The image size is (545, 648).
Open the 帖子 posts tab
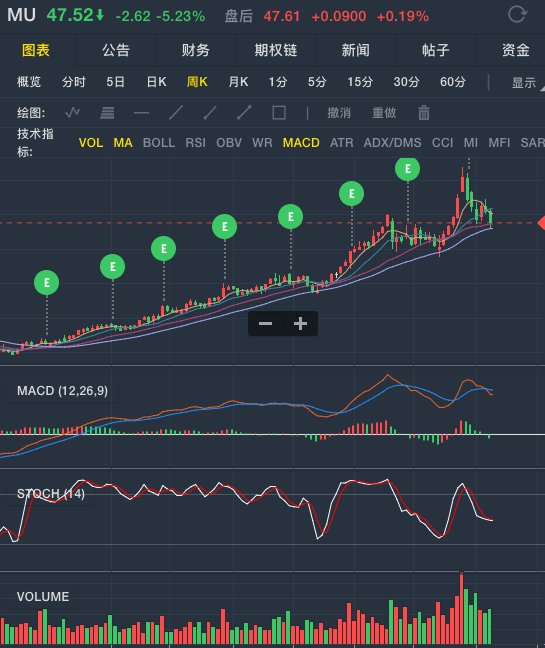tap(436, 50)
